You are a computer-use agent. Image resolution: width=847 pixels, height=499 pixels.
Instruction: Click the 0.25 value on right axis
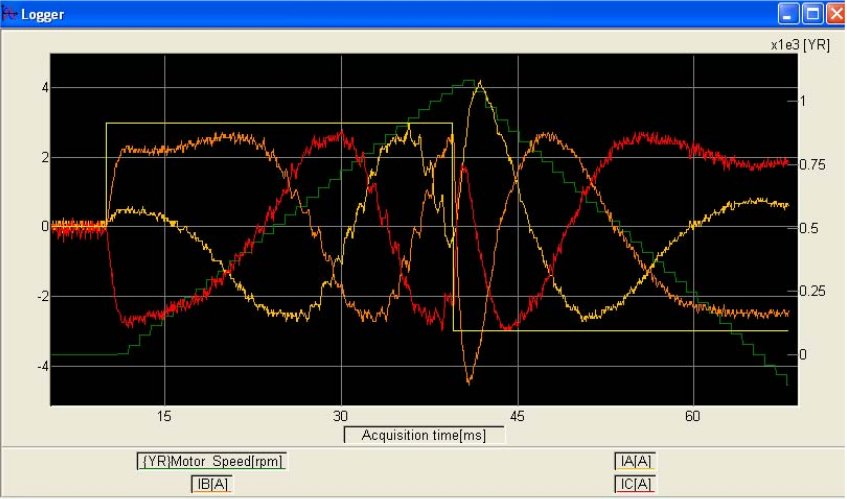[817, 292]
